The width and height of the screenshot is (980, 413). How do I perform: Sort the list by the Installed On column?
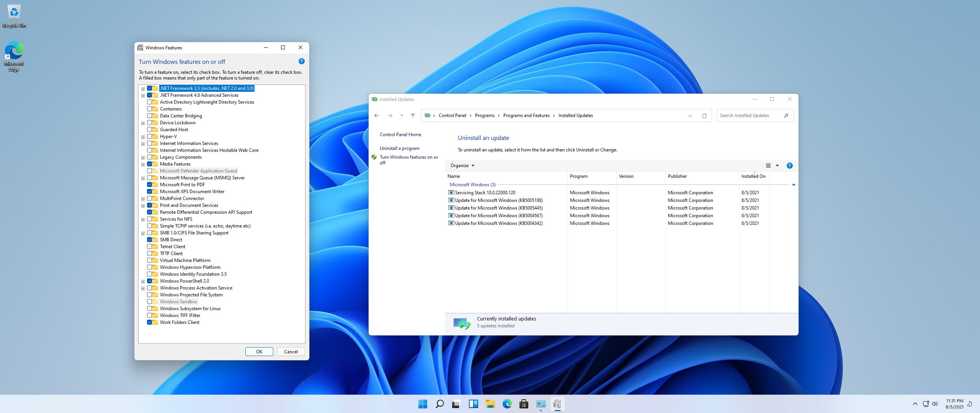pyautogui.click(x=753, y=176)
